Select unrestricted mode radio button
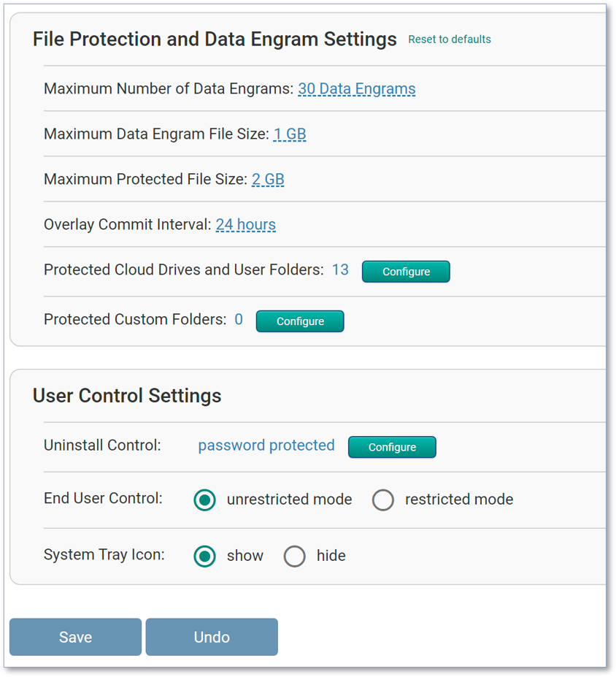616x677 pixels. (x=205, y=500)
